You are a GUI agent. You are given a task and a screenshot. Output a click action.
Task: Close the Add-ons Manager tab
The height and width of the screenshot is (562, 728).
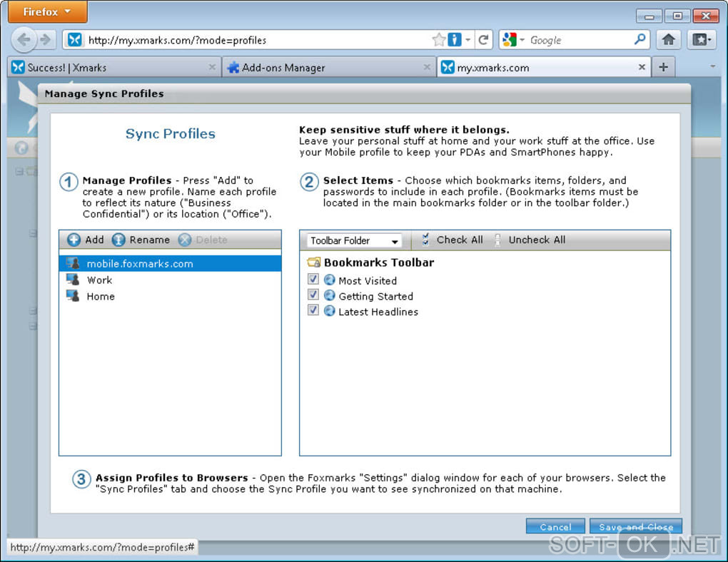click(427, 67)
